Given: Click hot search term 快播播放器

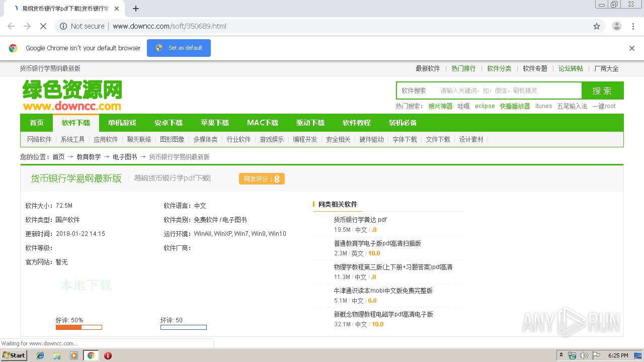Looking at the screenshot, I should pos(515,106).
